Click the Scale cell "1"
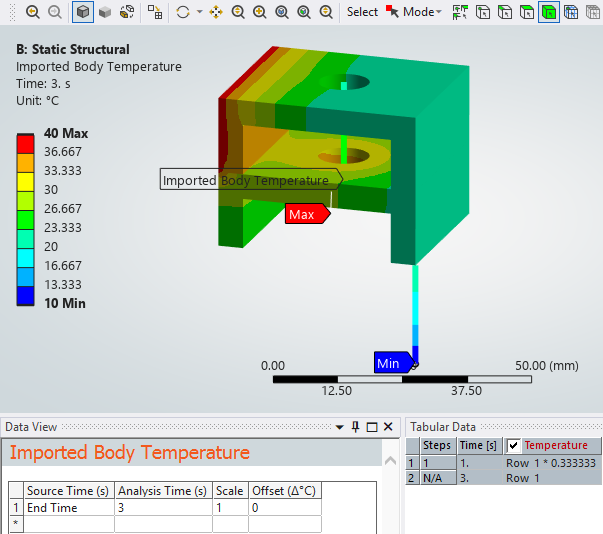The width and height of the screenshot is (603, 534). coord(230,508)
